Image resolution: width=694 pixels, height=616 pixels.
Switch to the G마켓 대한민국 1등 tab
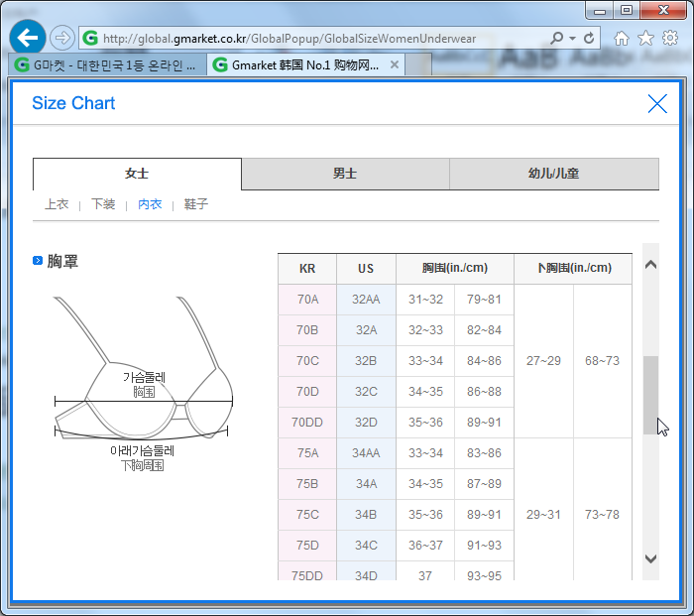pyautogui.click(x=107, y=64)
